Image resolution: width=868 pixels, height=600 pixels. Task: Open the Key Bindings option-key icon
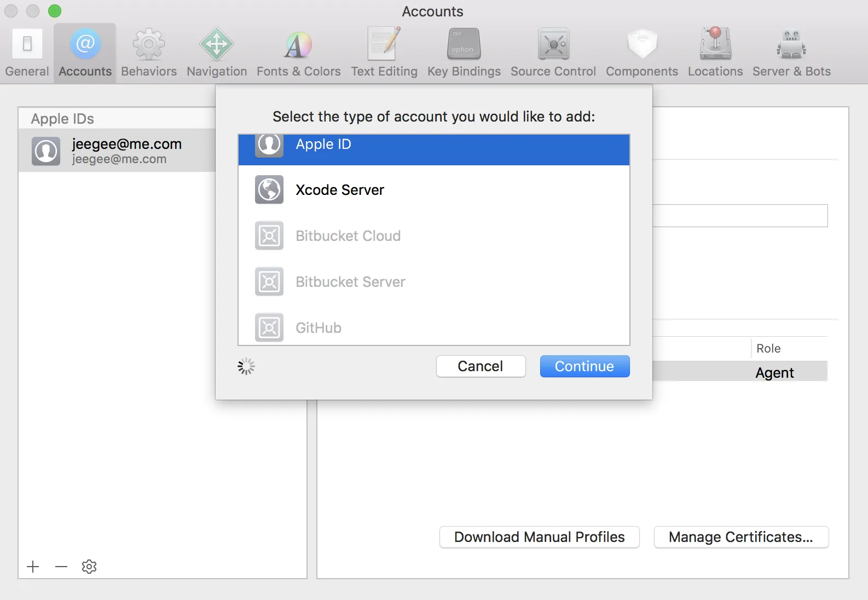pyautogui.click(x=464, y=44)
